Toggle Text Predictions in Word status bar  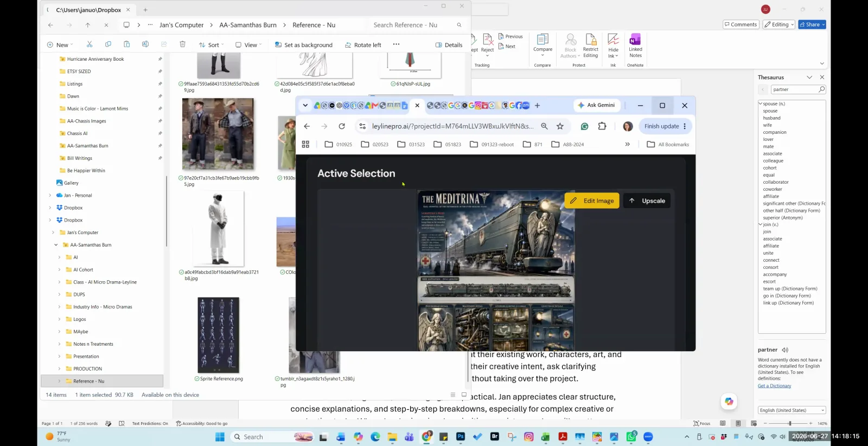150,423
